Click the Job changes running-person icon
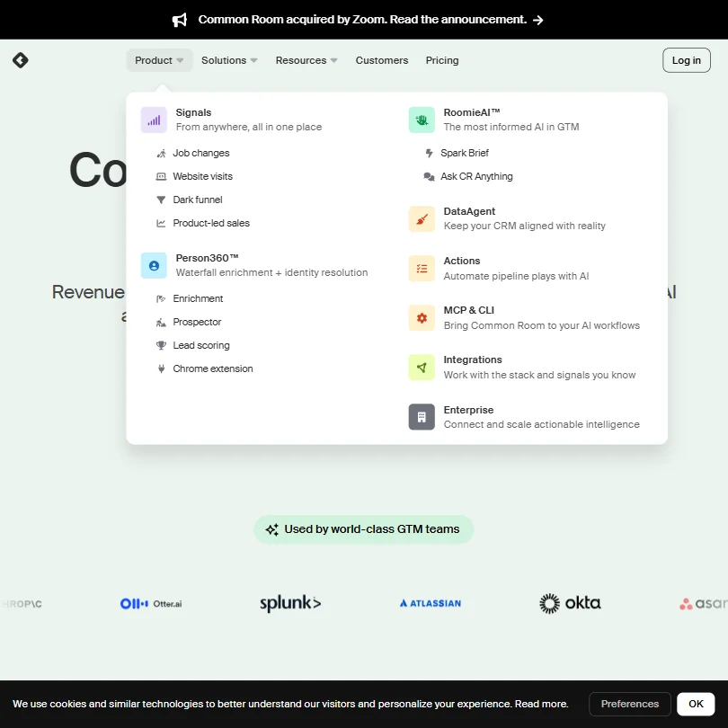Viewport: 728px width, 728px height. click(161, 153)
